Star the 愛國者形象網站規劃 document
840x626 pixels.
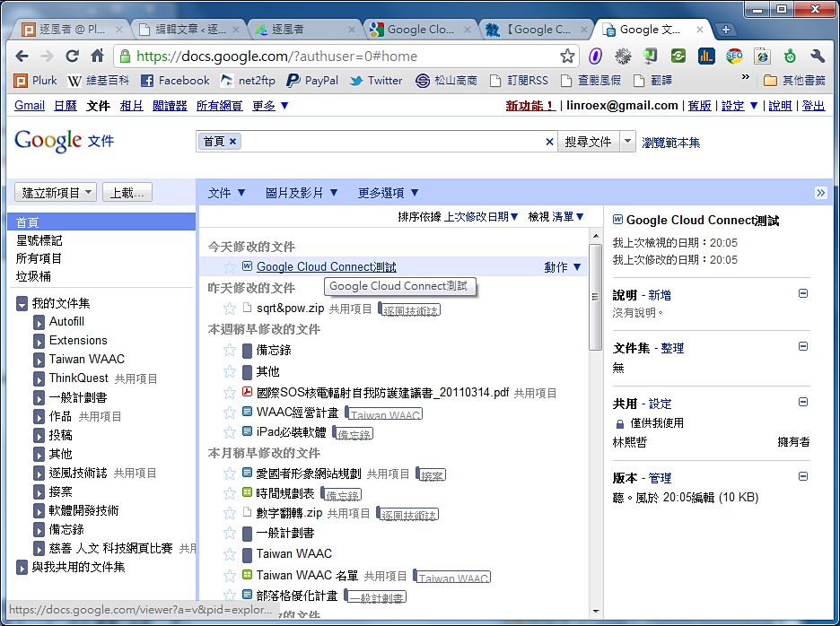click(x=229, y=474)
